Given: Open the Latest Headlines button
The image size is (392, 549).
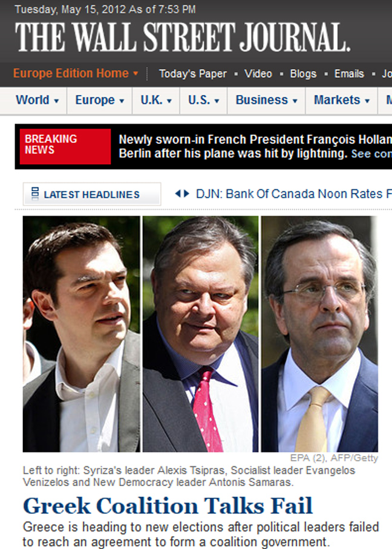Looking at the screenshot, I should pos(92,194).
